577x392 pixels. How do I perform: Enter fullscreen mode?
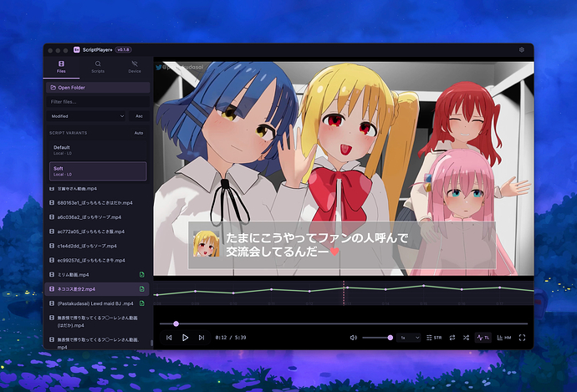tap(522, 338)
